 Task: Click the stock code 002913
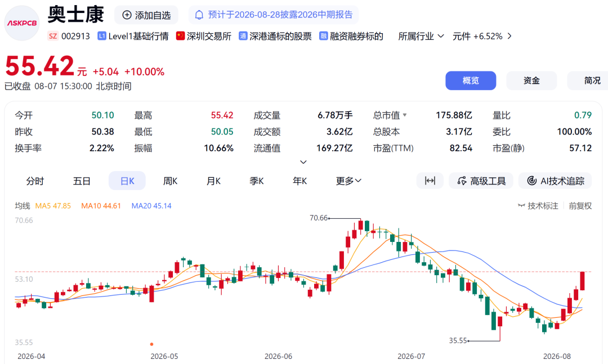pos(75,36)
